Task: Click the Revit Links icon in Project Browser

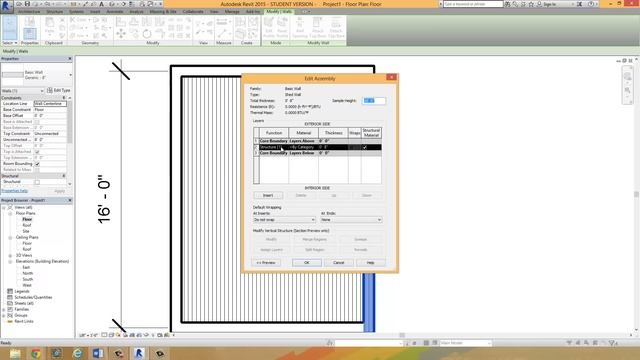Action: [10, 322]
